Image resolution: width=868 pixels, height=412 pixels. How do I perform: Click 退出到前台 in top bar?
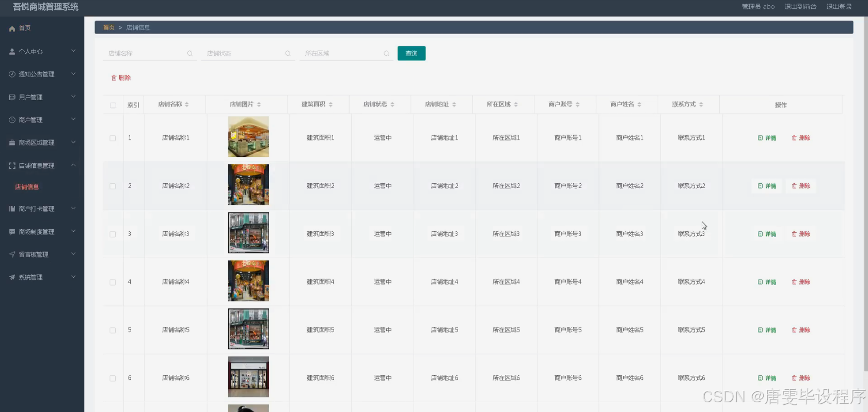(800, 7)
